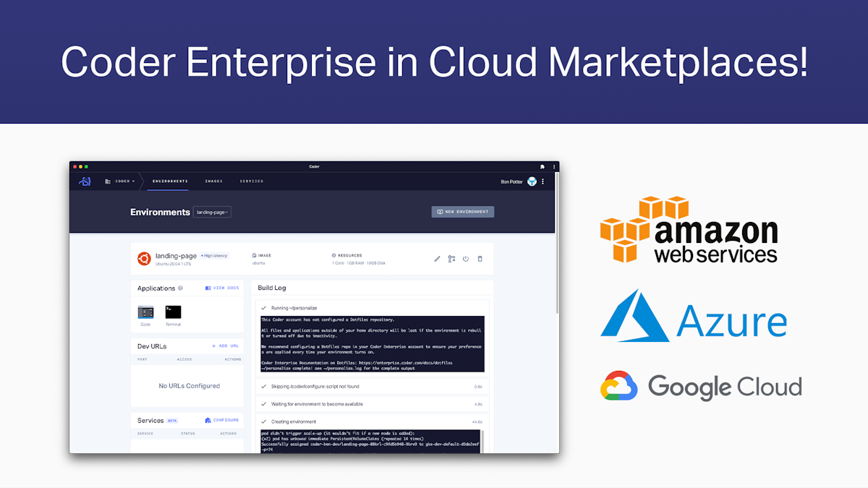
Task: Switch to the SERVICES tab
Action: [x=251, y=181]
